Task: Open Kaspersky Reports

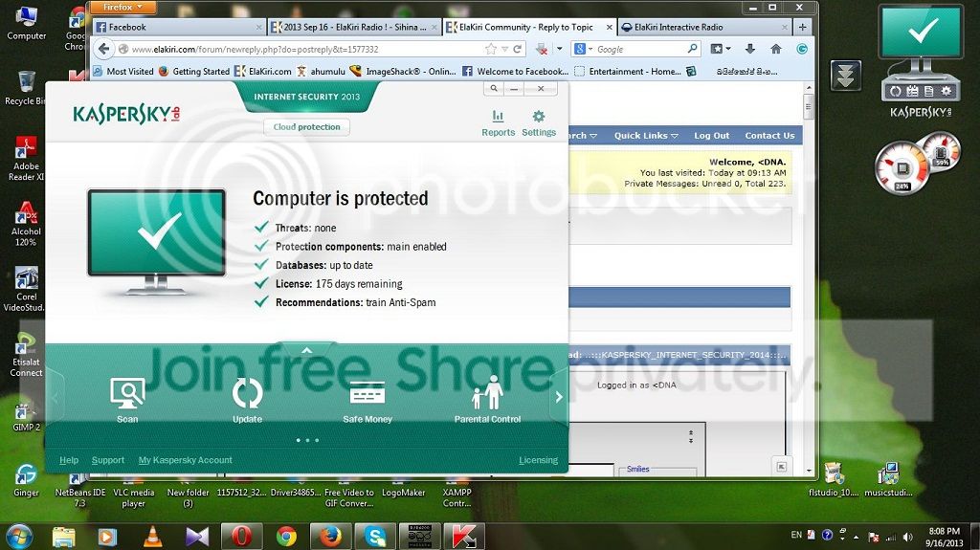Action: (498, 123)
